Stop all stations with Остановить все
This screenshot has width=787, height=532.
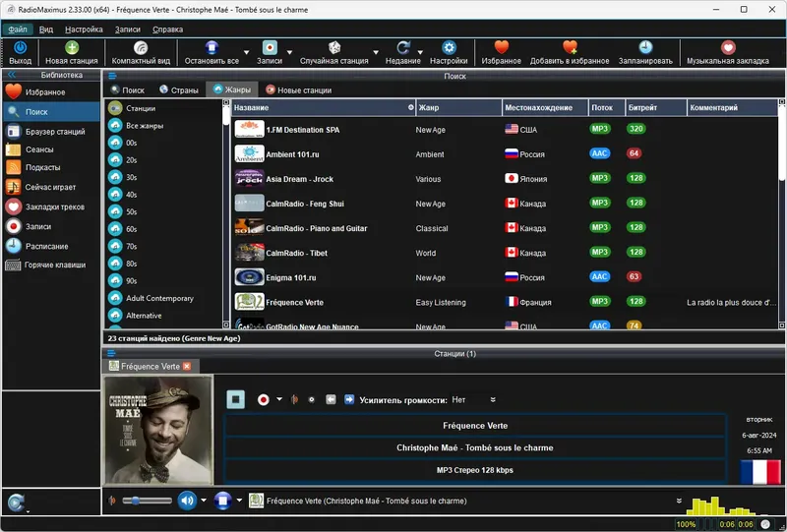(212, 53)
